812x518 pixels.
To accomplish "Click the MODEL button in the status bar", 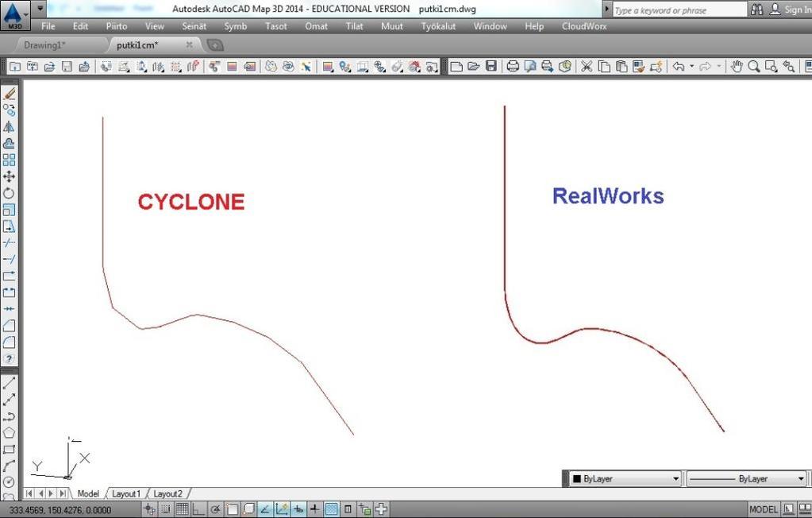I will (764, 509).
